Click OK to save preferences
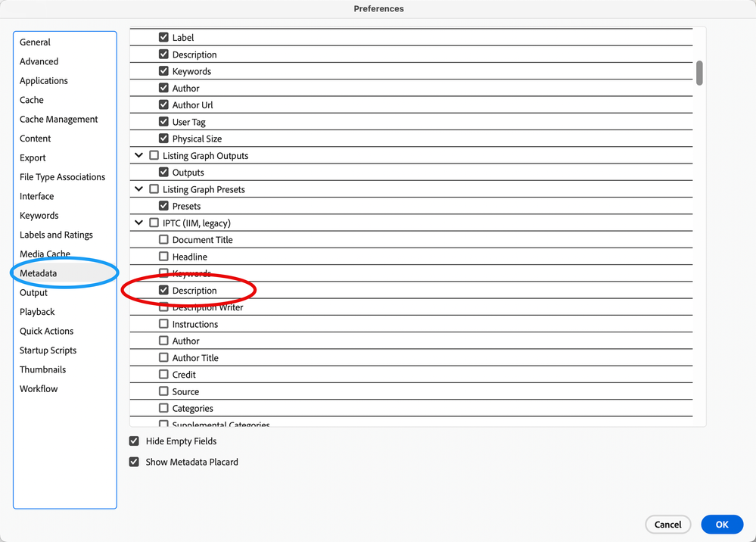This screenshot has height=542, width=756. pyautogui.click(x=722, y=524)
